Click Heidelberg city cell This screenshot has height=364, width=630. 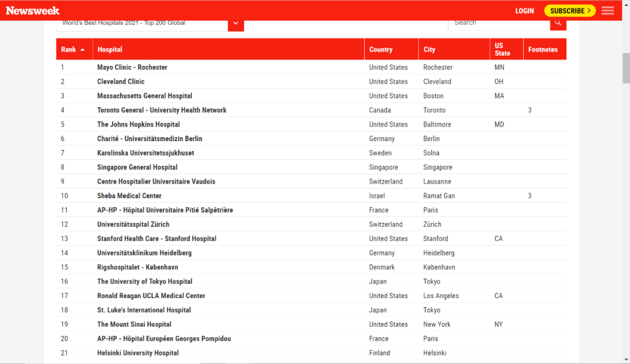[x=439, y=253]
